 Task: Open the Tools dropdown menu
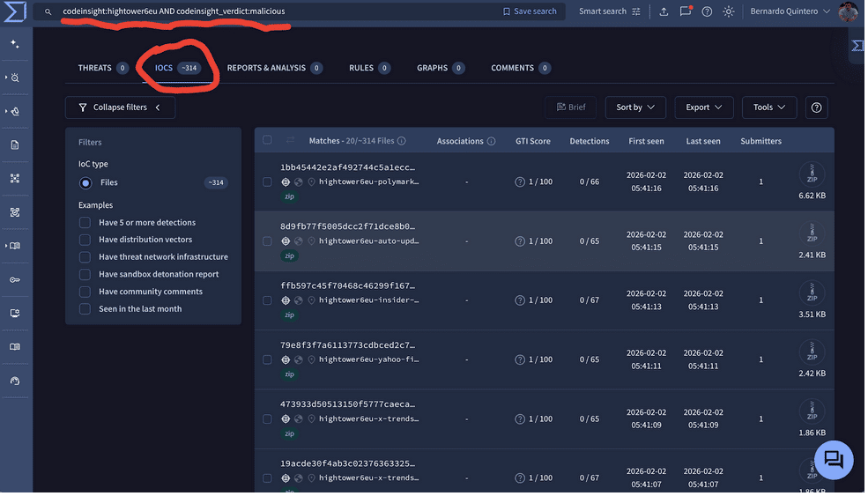click(x=768, y=107)
